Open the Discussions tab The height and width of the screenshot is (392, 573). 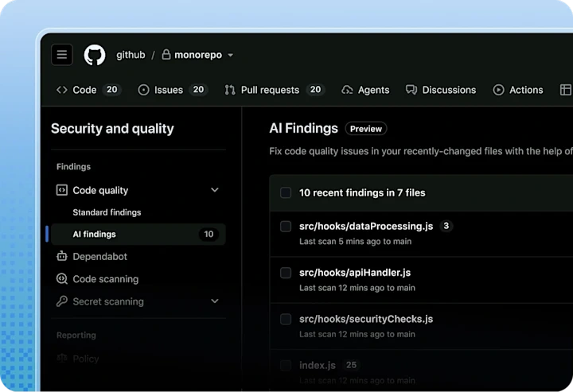441,90
